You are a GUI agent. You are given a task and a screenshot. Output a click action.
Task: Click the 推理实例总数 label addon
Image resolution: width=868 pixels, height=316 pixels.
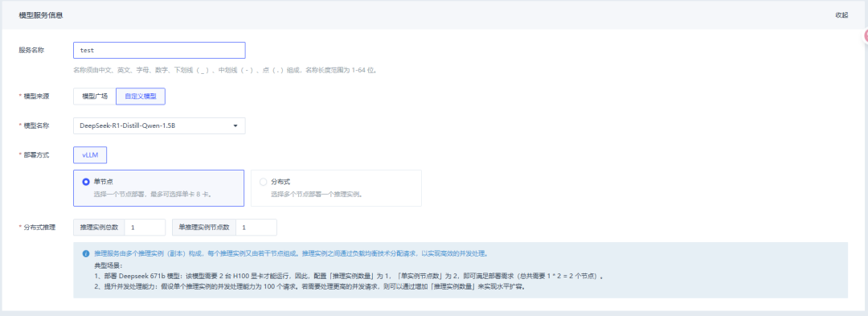pyautogui.click(x=99, y=228)
